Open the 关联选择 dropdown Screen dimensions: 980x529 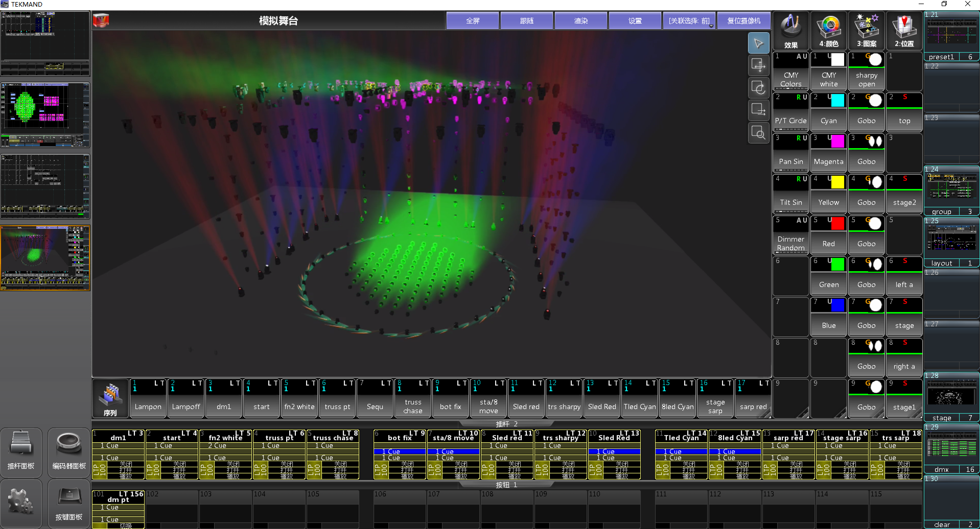tap(689, 21)
